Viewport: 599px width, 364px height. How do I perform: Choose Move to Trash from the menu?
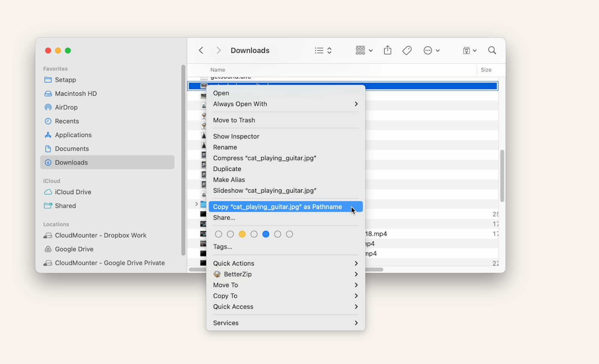point(234,120)
